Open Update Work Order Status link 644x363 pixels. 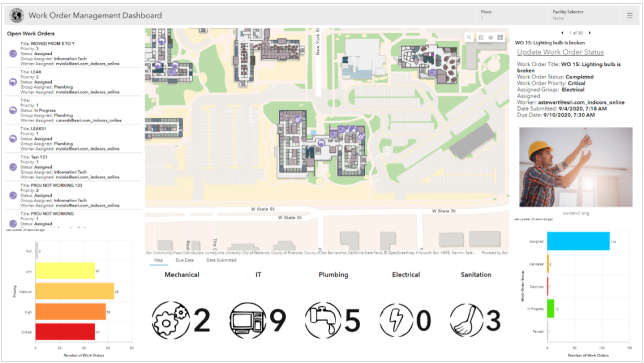pyautogui.click(x=560, y=52)
